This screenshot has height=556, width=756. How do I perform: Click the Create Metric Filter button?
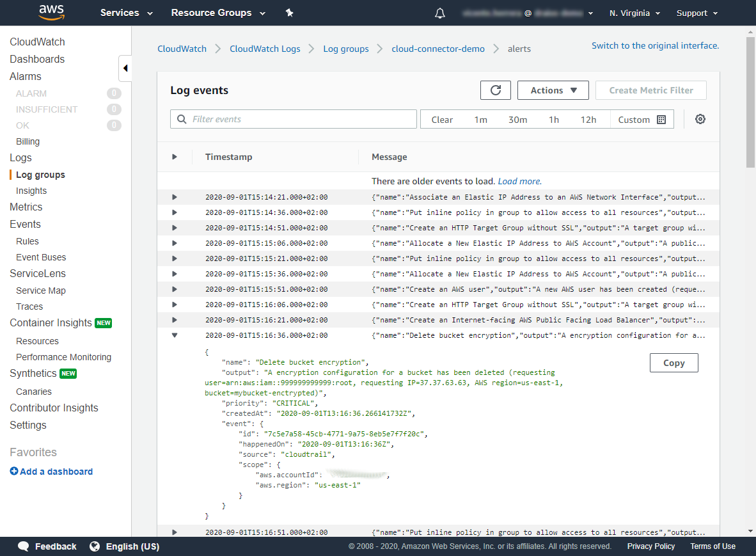(651, 90)
